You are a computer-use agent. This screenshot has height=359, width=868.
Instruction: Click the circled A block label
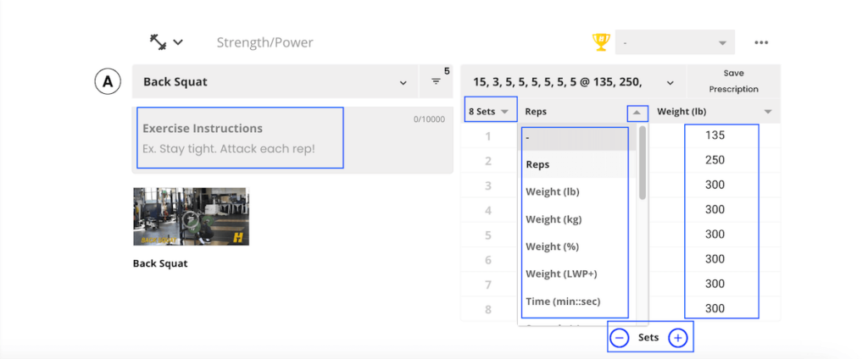[x=107, y=82]
